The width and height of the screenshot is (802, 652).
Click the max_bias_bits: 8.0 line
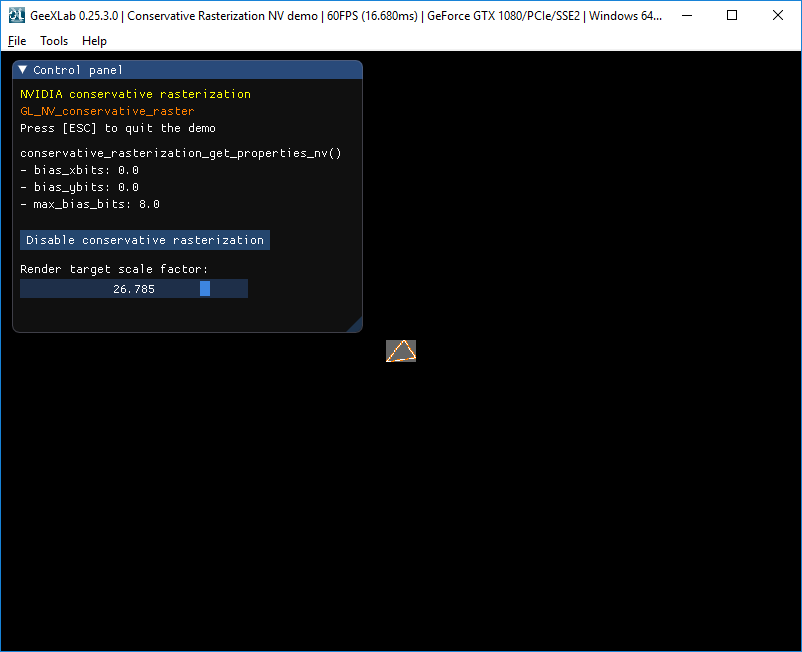[x=90, y=205]
